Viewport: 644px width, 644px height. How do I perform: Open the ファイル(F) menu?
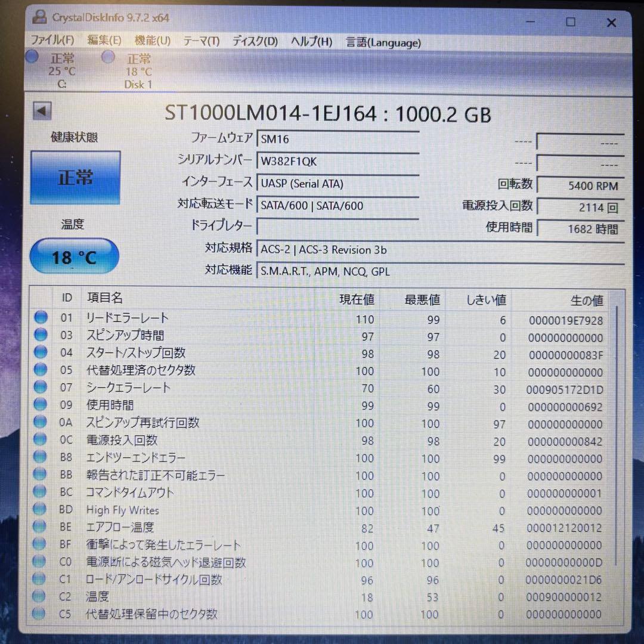[52, 40]
